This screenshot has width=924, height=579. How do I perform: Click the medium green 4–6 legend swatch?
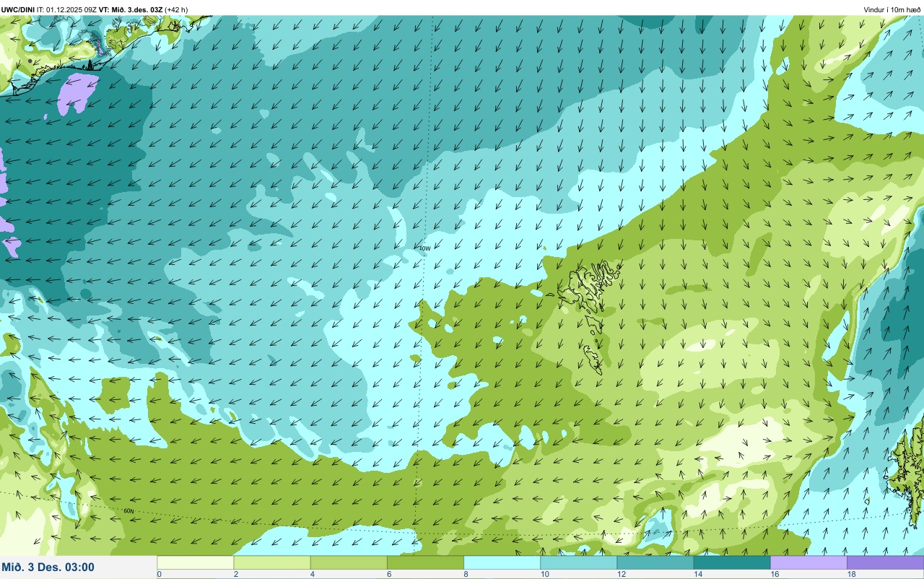[349, 562]
